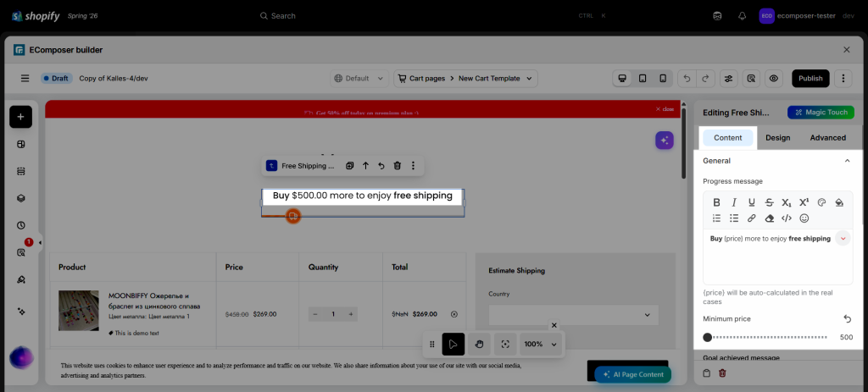Open the 100% zoom dropdown

541,344
